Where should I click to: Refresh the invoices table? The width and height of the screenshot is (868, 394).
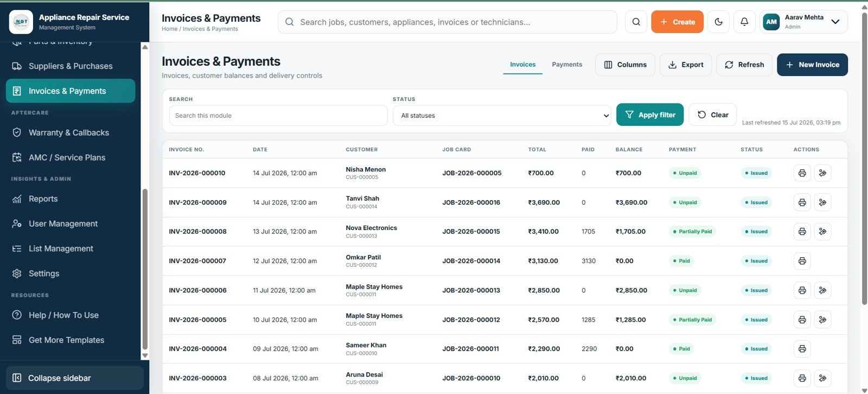click(x=744, y=65)
